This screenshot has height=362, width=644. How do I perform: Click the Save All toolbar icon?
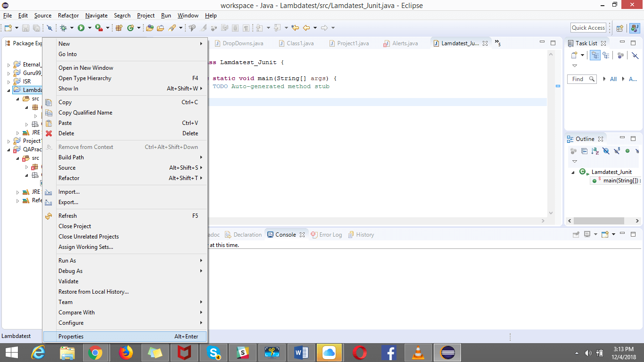click(35, 28)
